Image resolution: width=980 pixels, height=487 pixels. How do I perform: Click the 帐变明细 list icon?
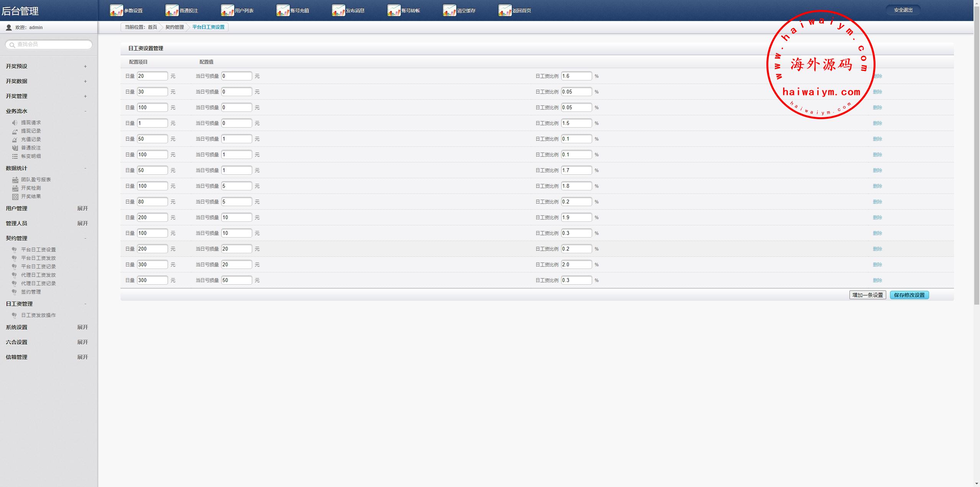click(15, 156)
